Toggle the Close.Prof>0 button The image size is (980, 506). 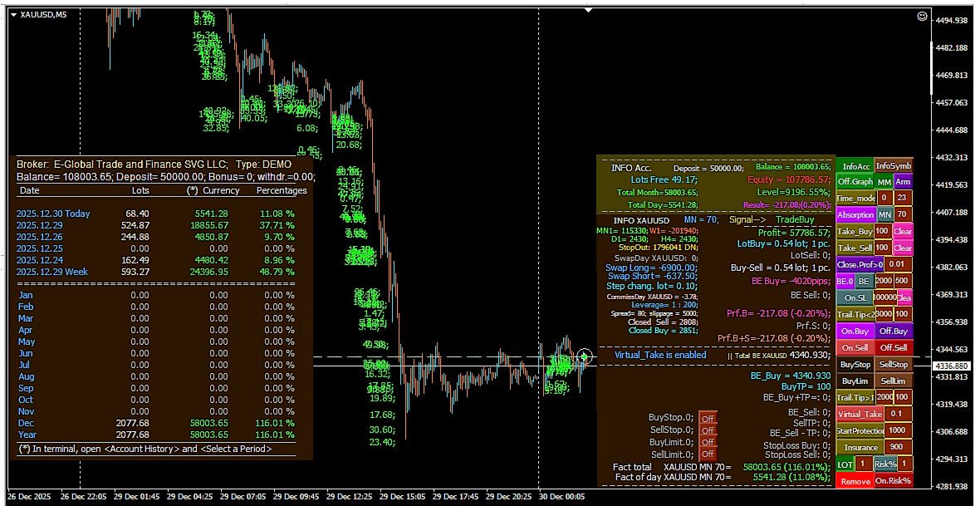[860, 264]
